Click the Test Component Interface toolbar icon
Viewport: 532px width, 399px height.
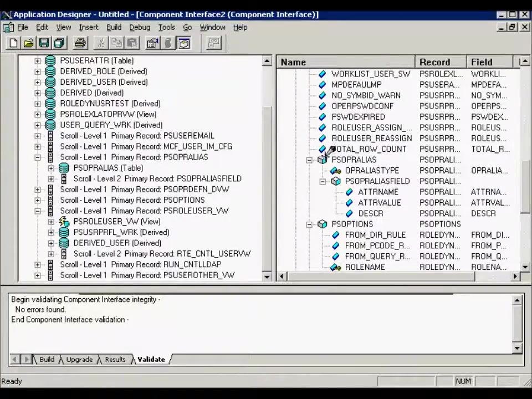pyautogui.click(x=214, y=43)
